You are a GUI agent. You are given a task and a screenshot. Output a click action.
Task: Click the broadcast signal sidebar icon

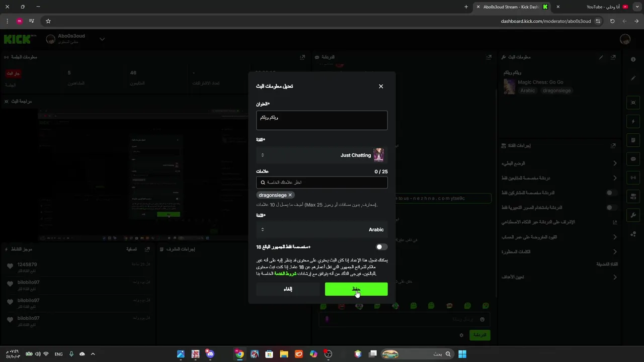[633, 177]
